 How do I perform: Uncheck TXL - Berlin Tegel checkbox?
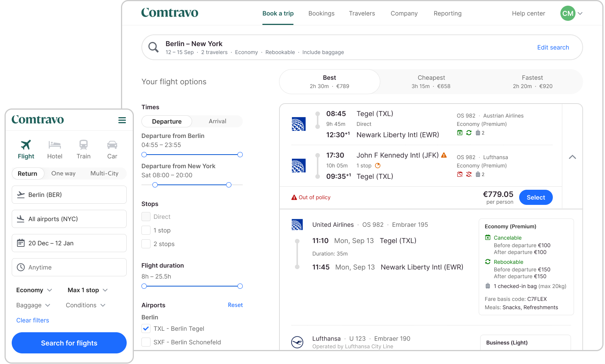point(146,328)
